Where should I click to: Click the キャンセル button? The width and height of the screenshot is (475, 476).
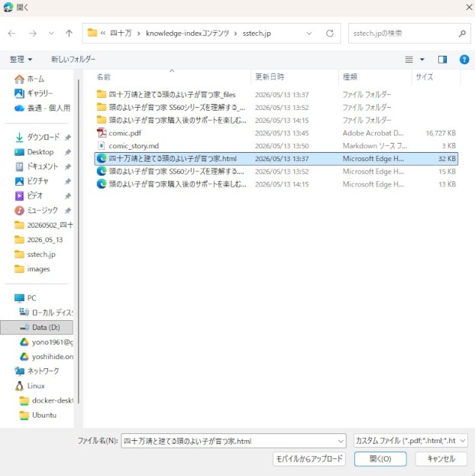click(441, 458)
